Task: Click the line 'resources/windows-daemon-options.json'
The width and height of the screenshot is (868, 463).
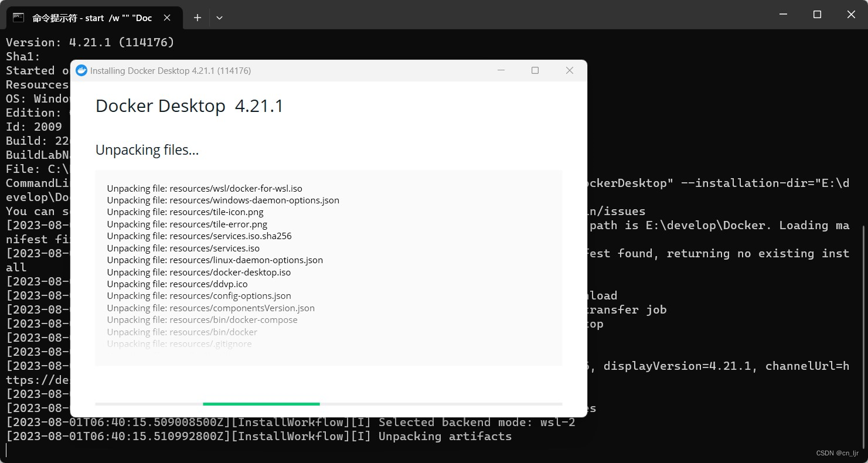Action: [223, 200]
